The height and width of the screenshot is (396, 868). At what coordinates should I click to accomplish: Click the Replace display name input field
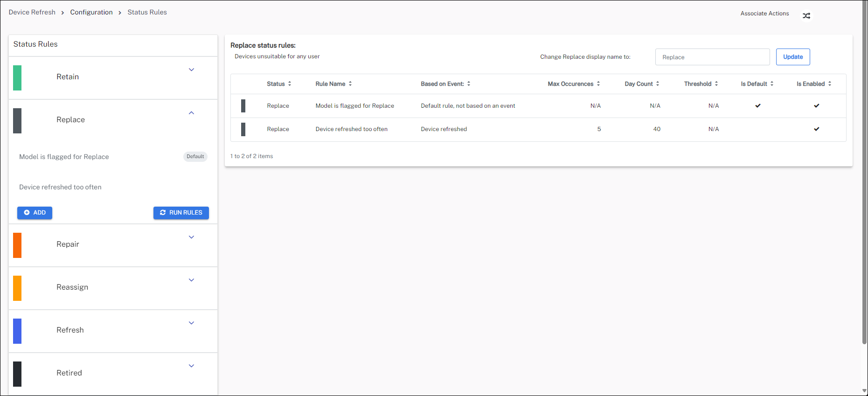click(712, 57)
